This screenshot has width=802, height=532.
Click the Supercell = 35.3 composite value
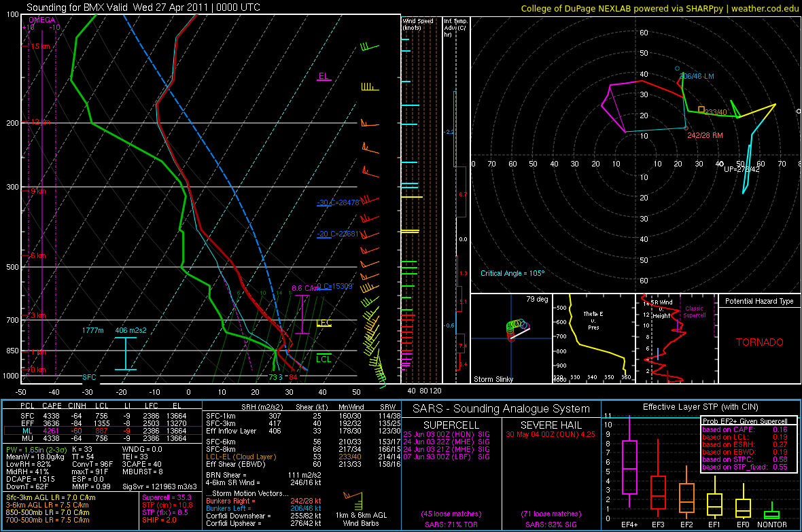pyautogui.click(x=167, y=497)
